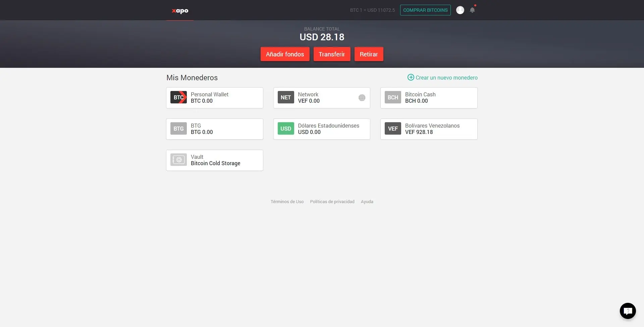Click the Vault safe icon
This screenshot has width=644, height=327.
[x=178, y=160]
